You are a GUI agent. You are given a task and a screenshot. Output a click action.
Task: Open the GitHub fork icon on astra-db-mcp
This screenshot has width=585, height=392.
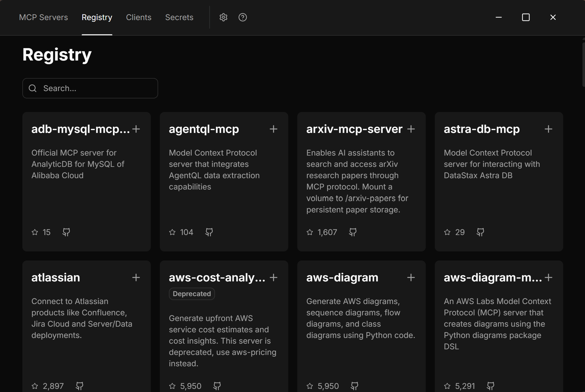[x=480, y=232]
